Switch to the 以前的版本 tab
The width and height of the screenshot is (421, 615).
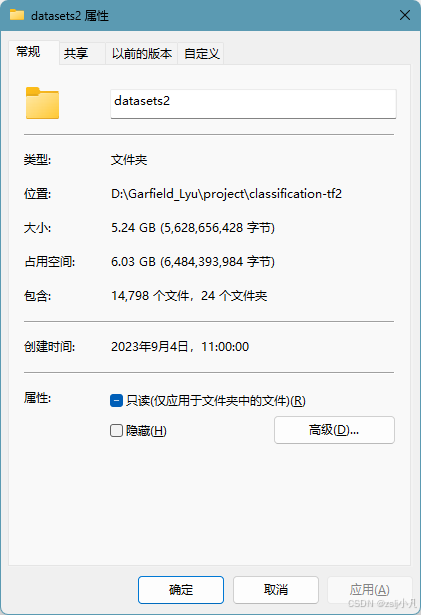tap(142, 54)
